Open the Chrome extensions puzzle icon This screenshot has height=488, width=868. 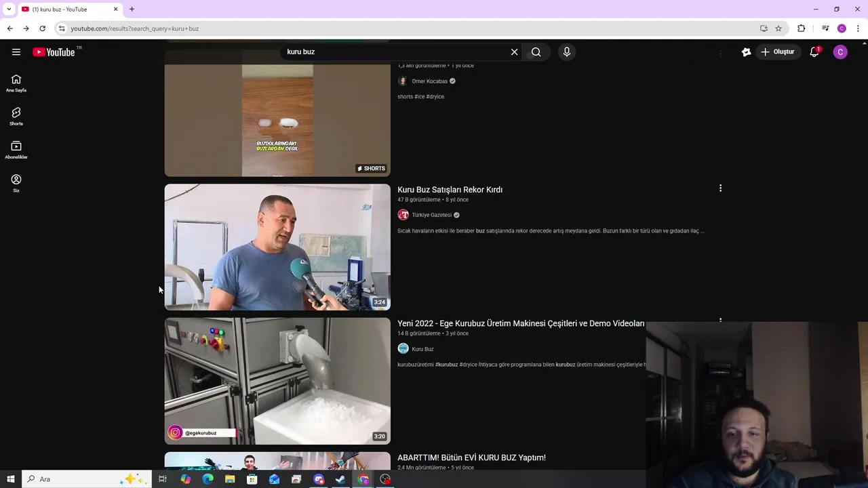coord(801,28)
